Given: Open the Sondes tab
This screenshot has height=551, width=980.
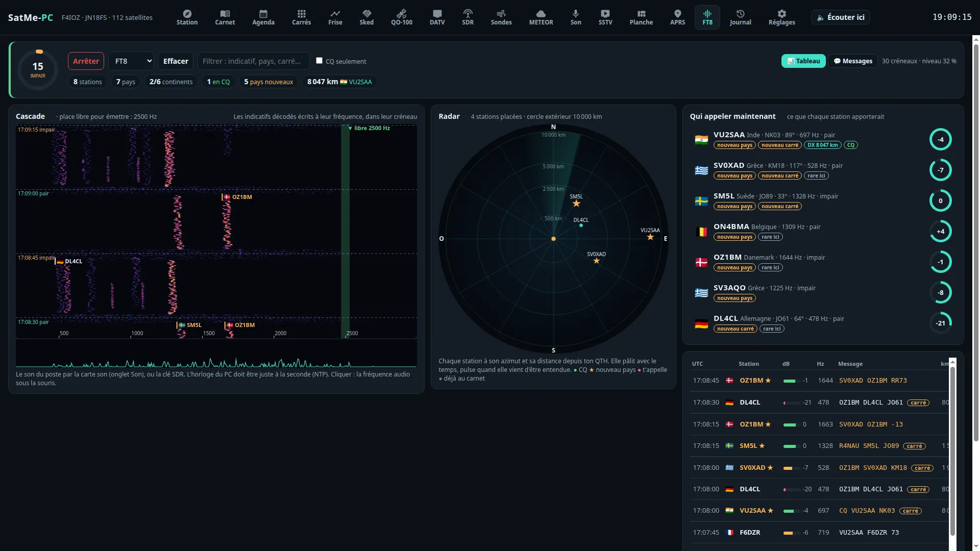Looking at the screenshot, I should point(501,17).
